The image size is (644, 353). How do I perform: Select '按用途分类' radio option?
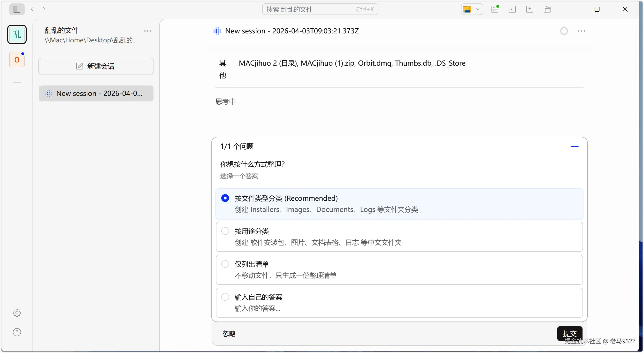coord(225,231)
